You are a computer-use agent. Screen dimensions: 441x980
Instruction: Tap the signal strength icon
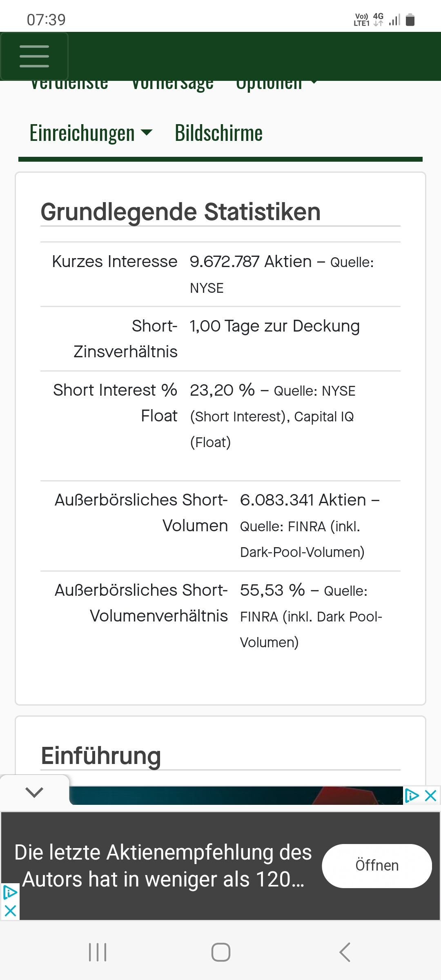394,20
